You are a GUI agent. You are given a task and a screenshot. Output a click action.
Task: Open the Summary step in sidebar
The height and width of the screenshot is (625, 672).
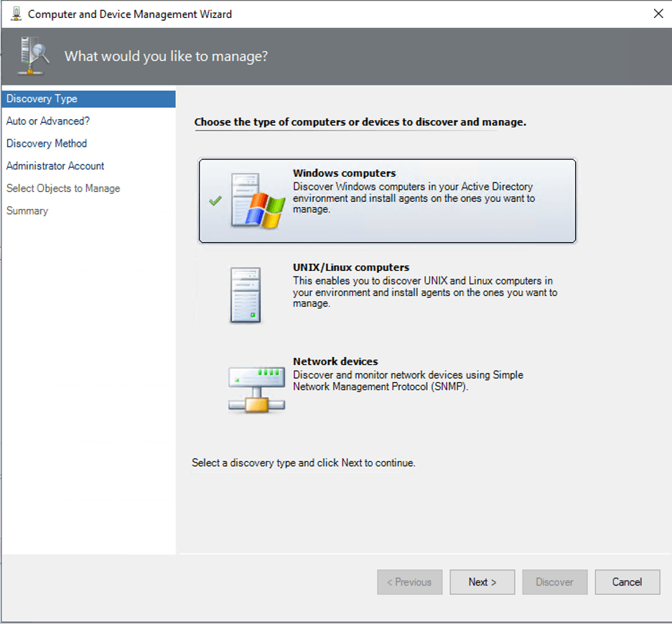coord(27,210)
